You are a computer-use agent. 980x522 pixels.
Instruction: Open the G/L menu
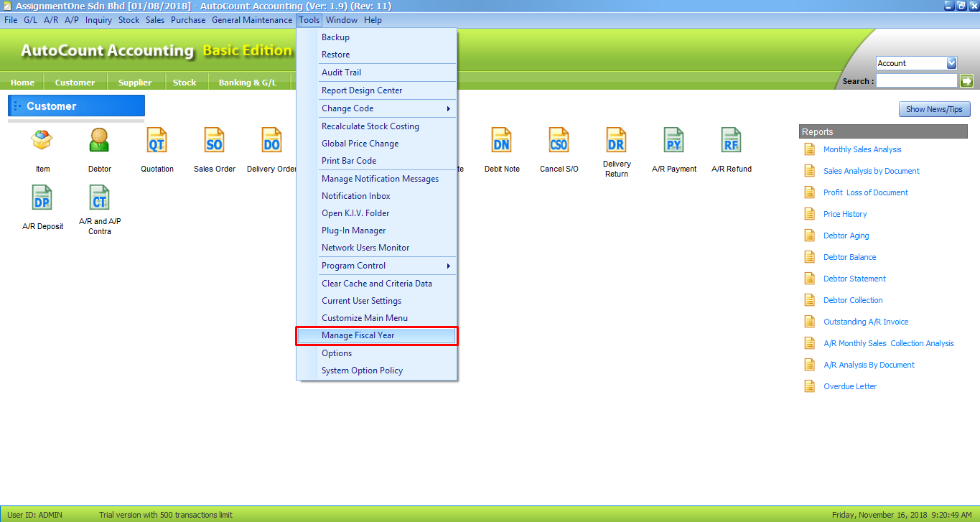click(x=31, y=20)
